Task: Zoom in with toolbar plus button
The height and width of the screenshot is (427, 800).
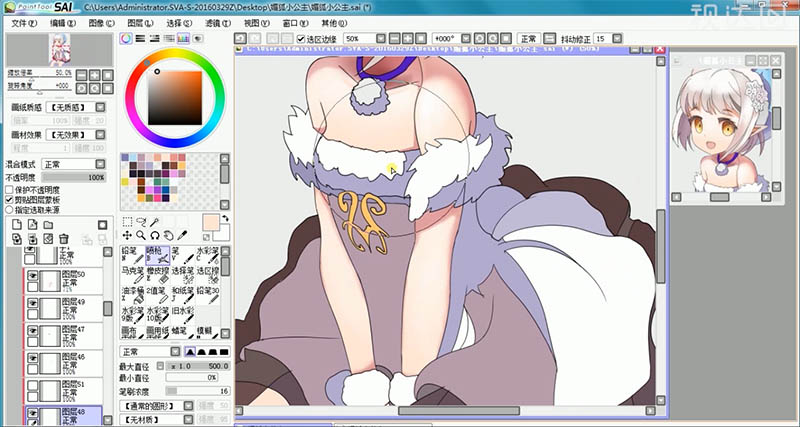Action: [x=408, y=39]
